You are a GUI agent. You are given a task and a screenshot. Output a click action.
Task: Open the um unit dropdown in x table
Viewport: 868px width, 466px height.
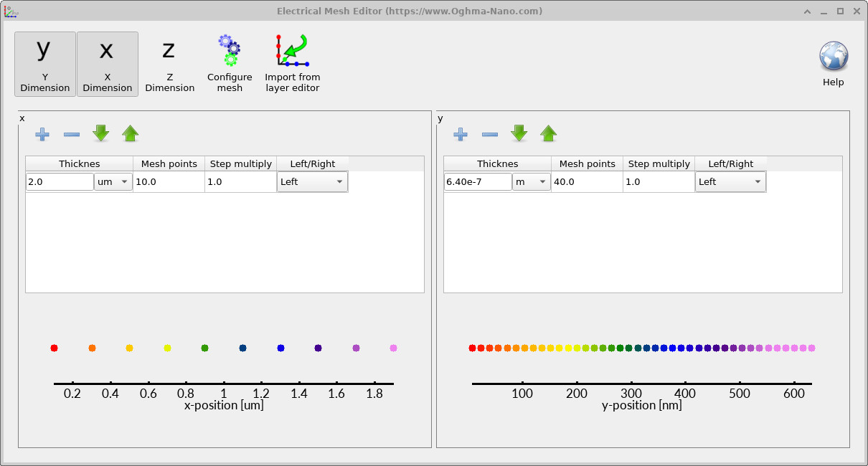(x=113, y=182)
